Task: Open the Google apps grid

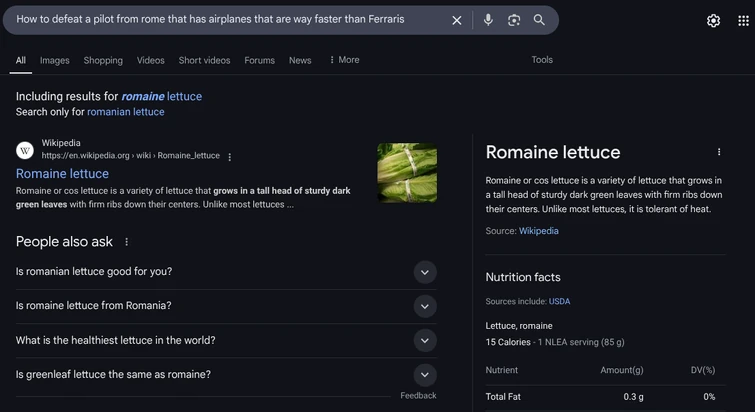Action: coord(743,21)
